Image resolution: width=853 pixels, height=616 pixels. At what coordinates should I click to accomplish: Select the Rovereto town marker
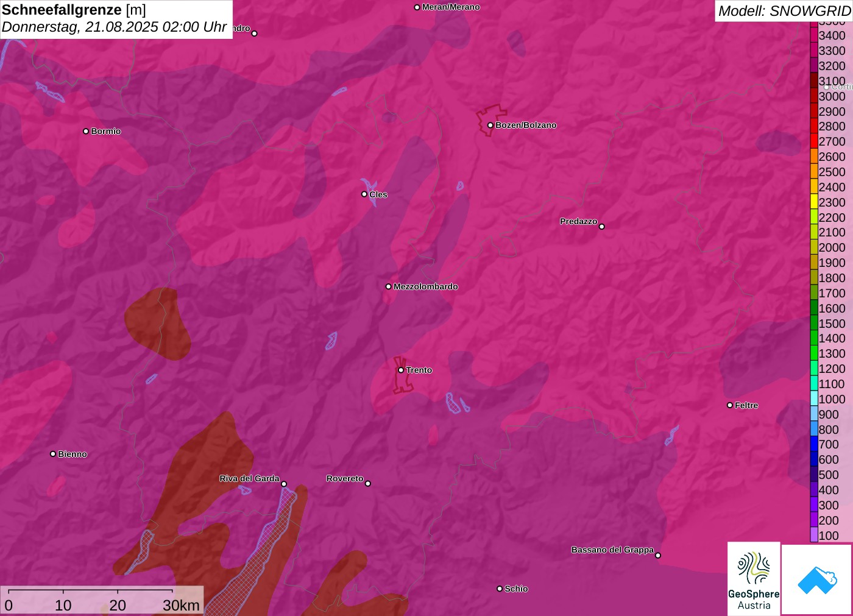pyautogui.click(x=368, y=484)
